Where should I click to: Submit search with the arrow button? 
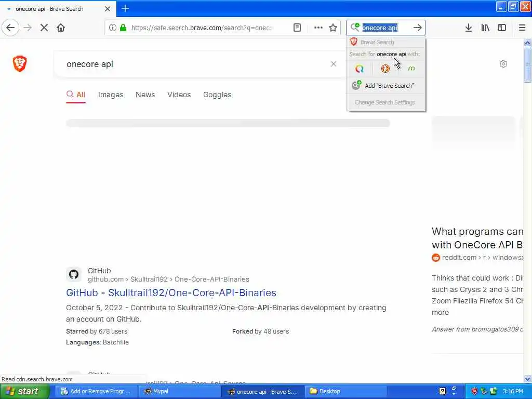tap(418, 28)
